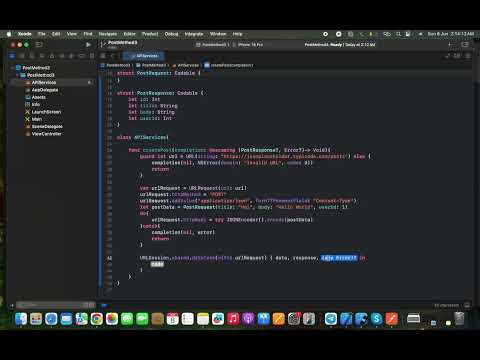Select the APIServices file in navigator
This screenshot has width=480, height=360.
pyautogui.click(x=44, y=82)
